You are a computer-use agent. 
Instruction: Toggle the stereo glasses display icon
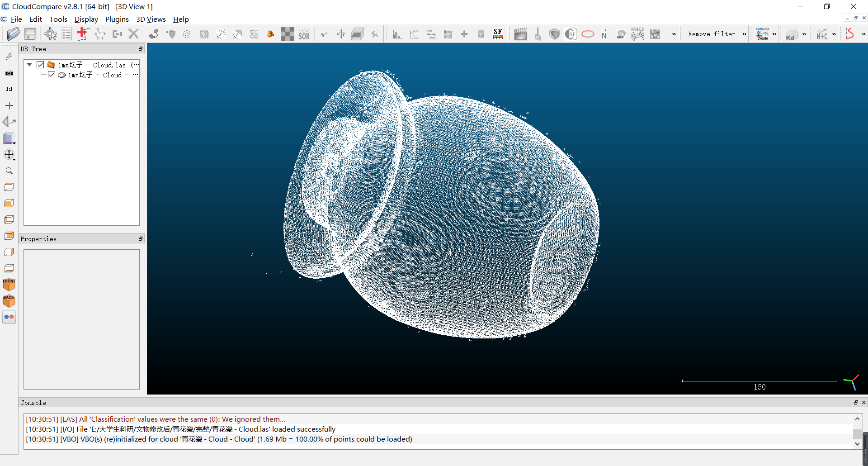point(9,317)
